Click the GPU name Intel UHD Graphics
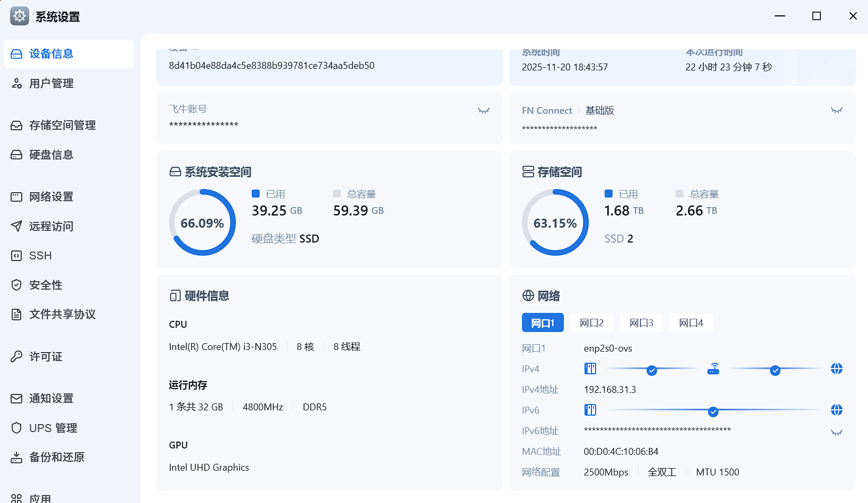This screenshot has width=868, height=503. tap(209, 468)
